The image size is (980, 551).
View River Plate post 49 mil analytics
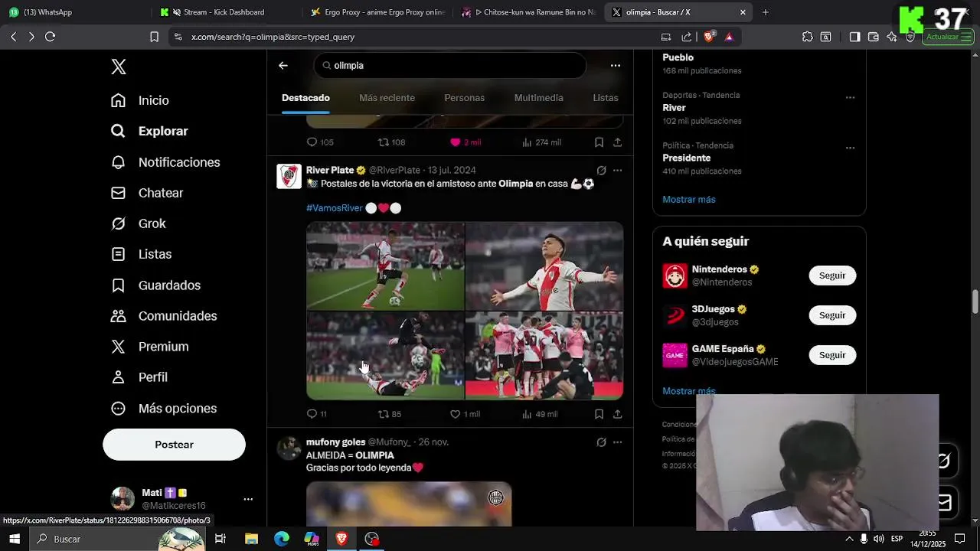pos(539,414)
